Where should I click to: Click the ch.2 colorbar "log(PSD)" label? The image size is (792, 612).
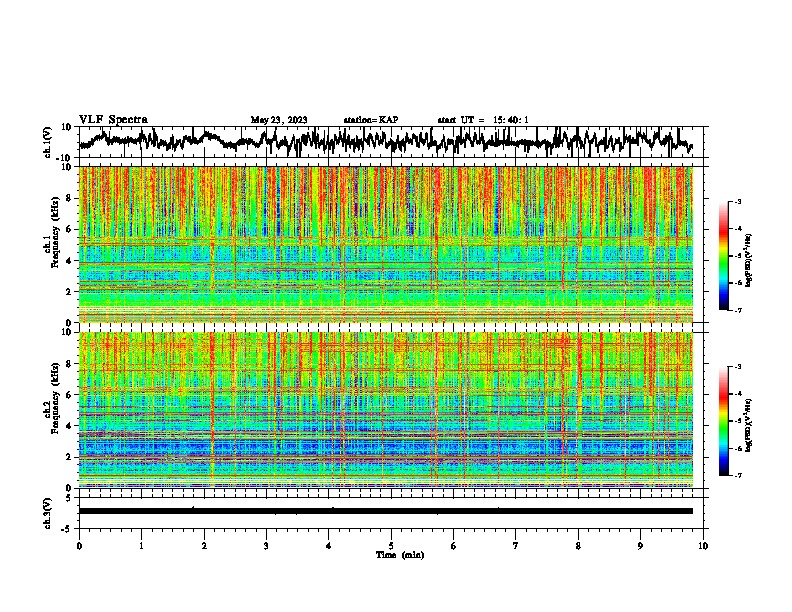click(749, 424)
